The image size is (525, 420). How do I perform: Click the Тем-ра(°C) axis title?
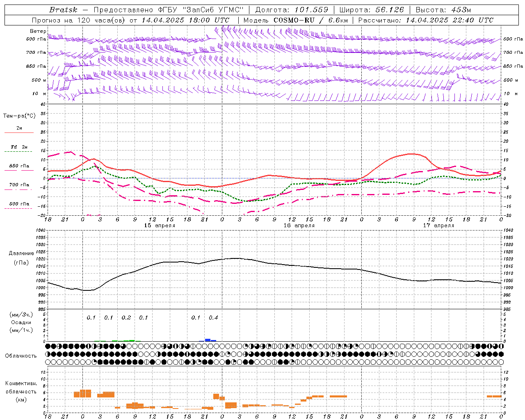point(19,116)
